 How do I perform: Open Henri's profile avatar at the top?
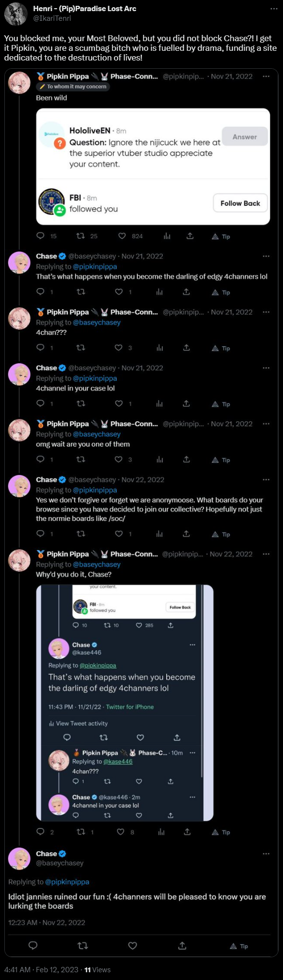(16, 14)
